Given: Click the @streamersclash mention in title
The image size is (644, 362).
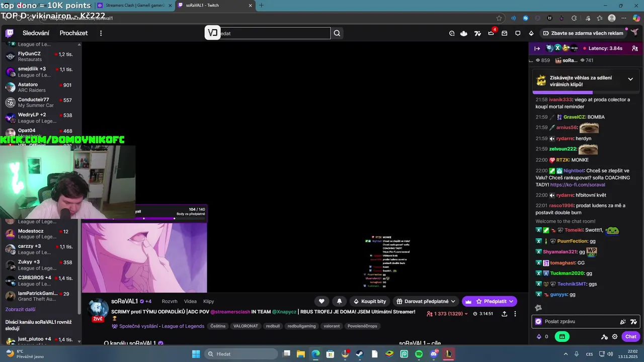Looking at the screenshot, I should click(230, 312).
